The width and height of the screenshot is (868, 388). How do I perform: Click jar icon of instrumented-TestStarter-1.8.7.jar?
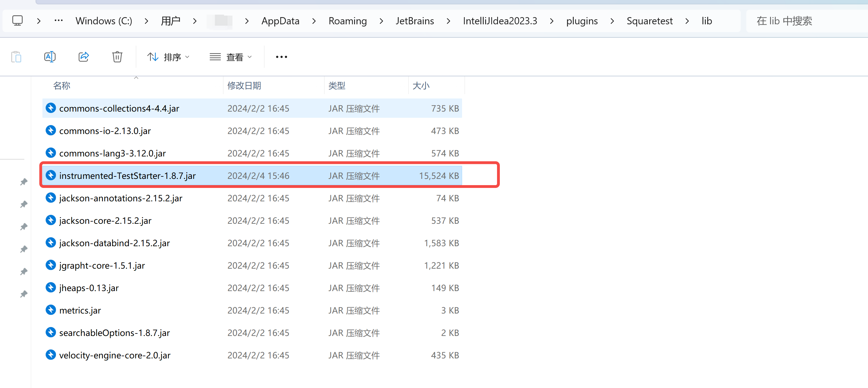coord(51,175)
